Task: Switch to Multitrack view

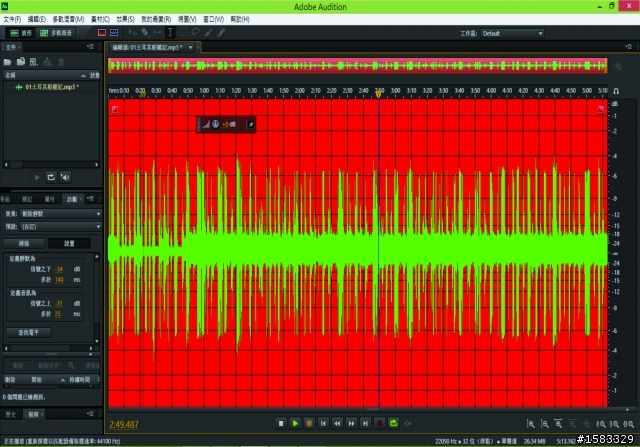Action: click(56, 32)
